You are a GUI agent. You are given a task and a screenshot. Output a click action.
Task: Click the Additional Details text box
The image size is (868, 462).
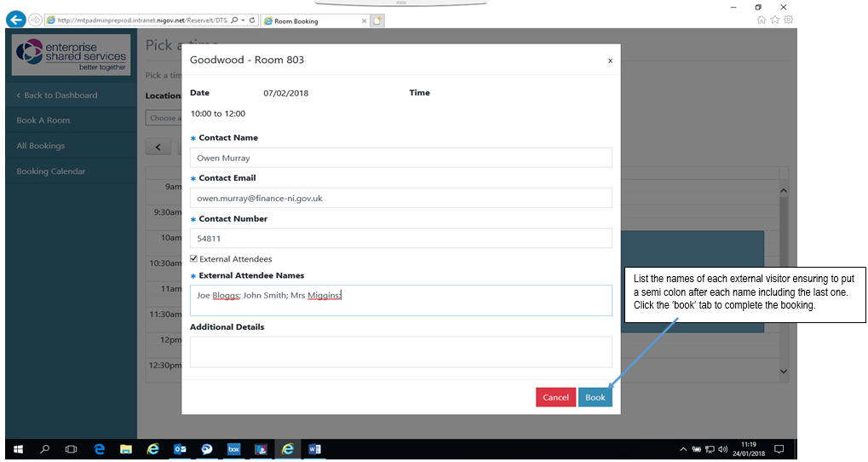pyautogui.click(x=400, y=351)
